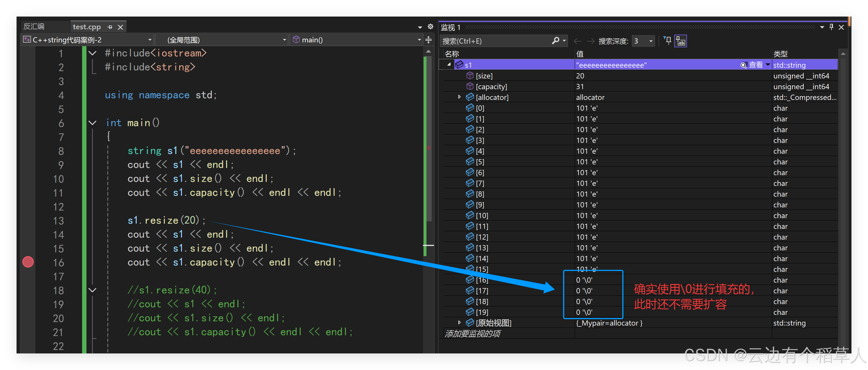The width and height of the screenshot is (868, 370).
Task: Click the show pinned items only icon
Action: pos(667,41)
